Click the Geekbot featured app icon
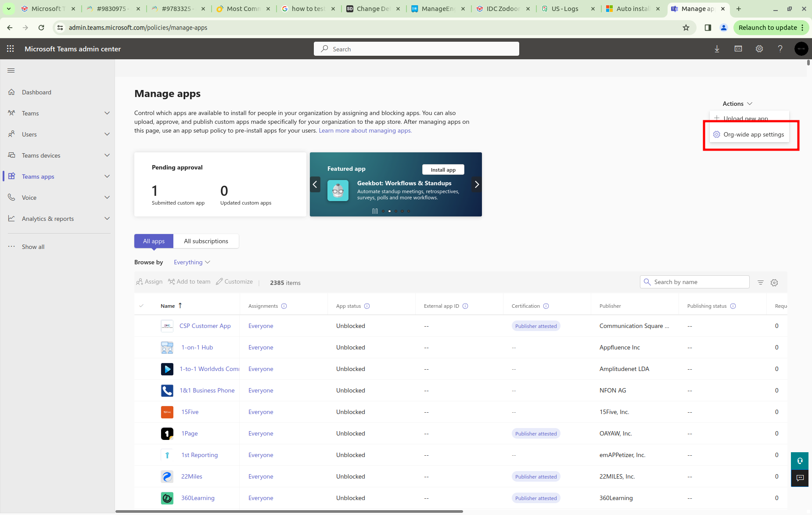This screenshot has height=515, width=812. click(x=338, y=191)
